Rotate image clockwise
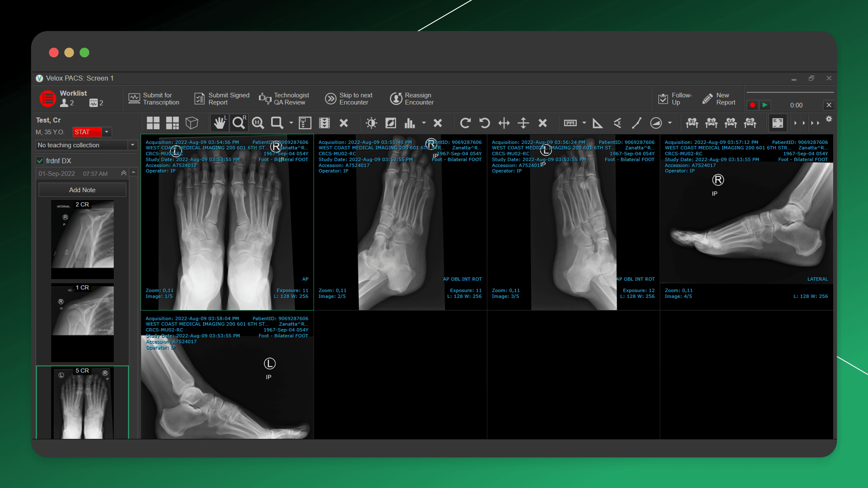868x488 pixels. click(x=465, y=123)
